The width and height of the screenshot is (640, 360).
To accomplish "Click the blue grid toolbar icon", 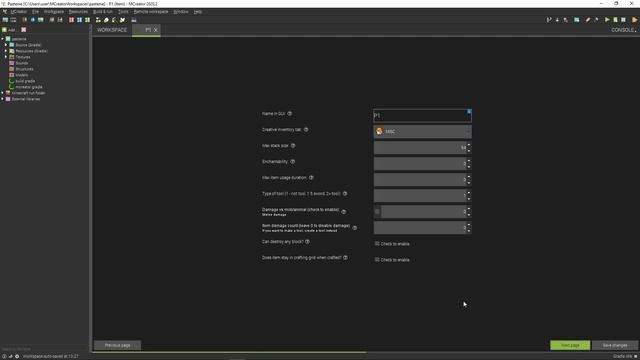I will click(79, 20).
